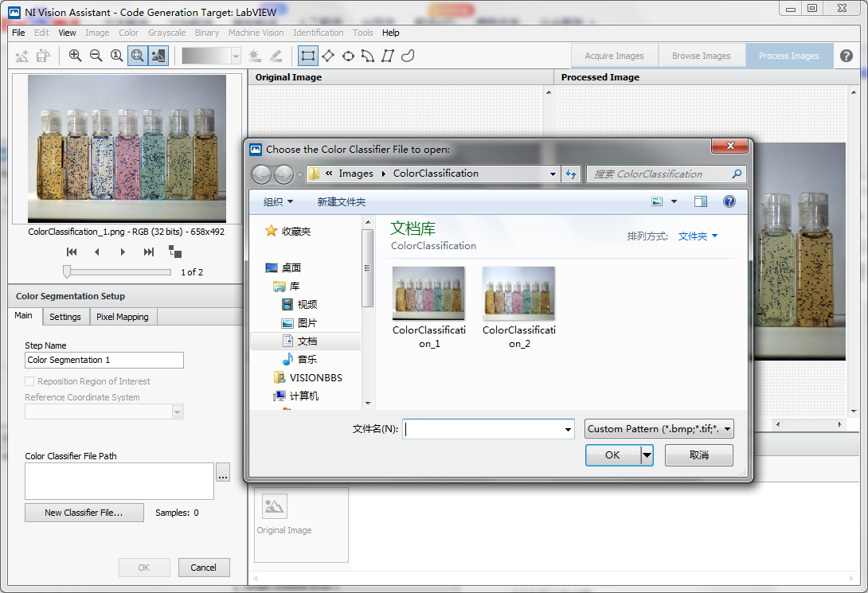Open the Help menu

tap(390, 33)
